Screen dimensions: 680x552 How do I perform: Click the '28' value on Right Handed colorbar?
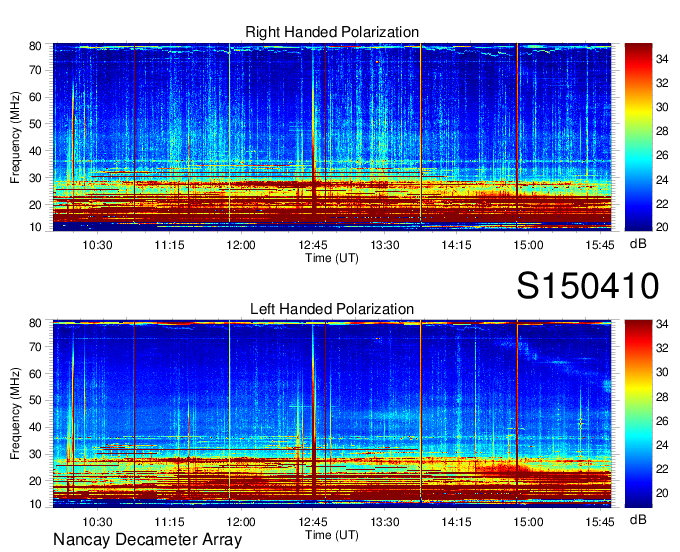(x=662, y=131)
